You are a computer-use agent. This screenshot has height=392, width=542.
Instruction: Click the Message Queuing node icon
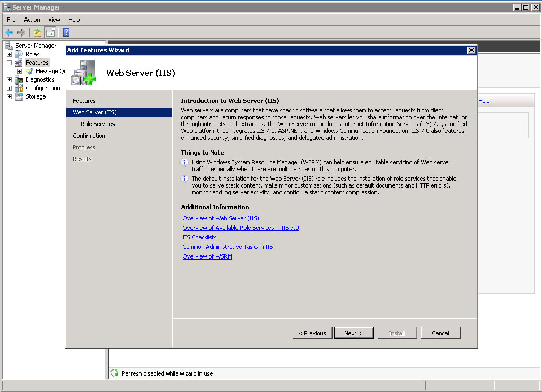[x=29, y=71]
